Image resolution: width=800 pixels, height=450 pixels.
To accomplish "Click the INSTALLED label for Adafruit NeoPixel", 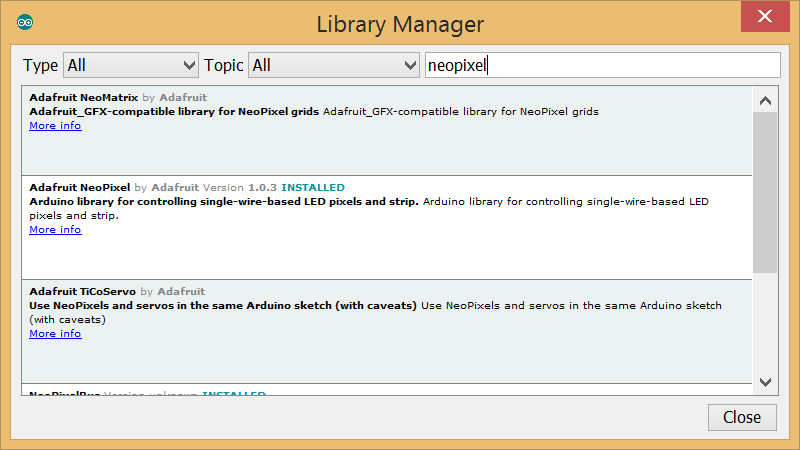I will click(313, 187).
